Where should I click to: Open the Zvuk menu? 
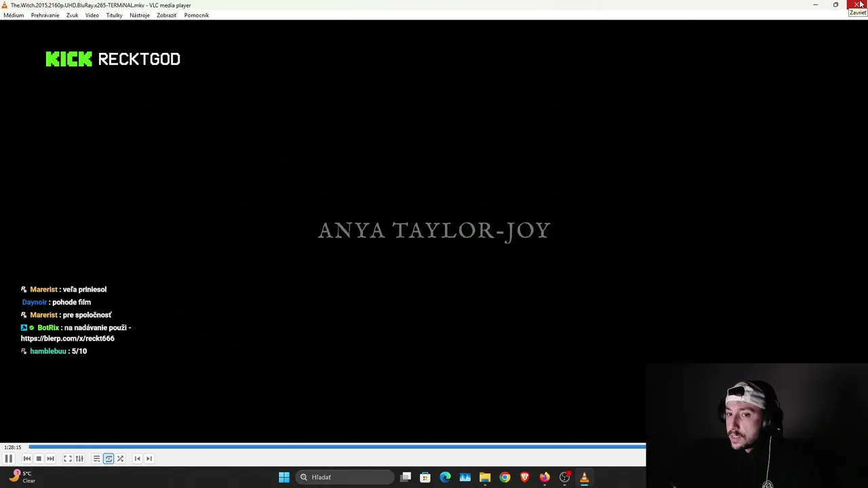click(72, 15)
